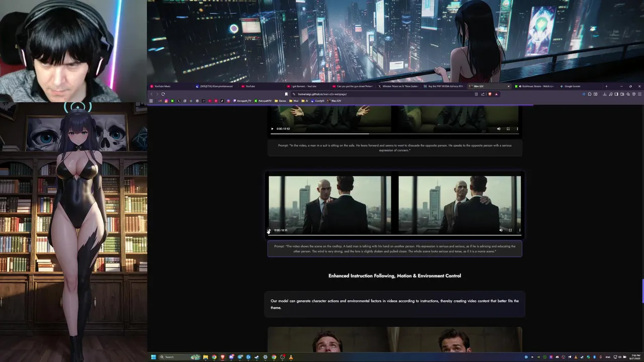The image size is (644, 362).
Task: Open the Avinepath_TV bookmark
Action: [x=242, y=101]
